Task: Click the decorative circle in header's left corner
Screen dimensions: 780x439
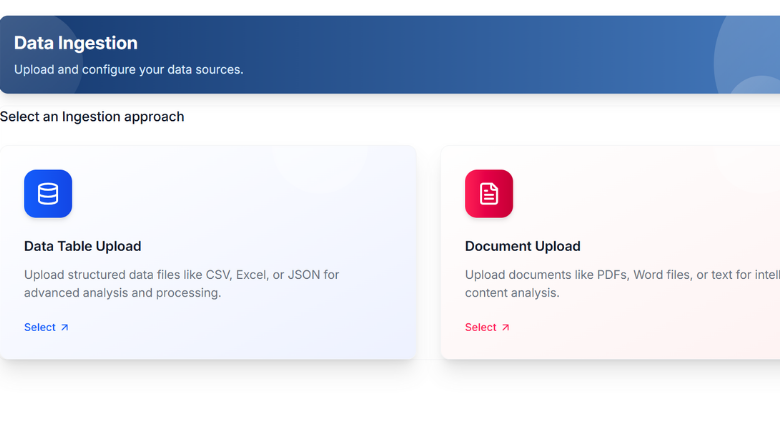Action: point(40,30)
